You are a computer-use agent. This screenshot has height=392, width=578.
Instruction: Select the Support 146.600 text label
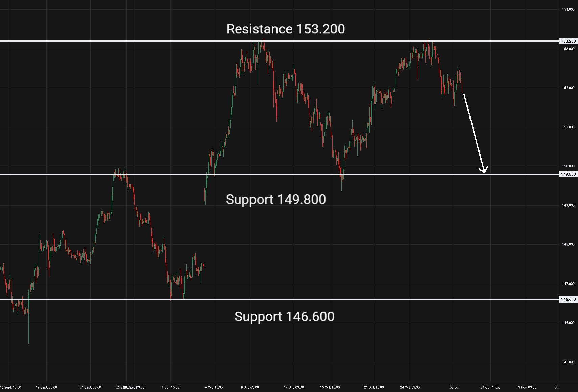coord(284,317)
